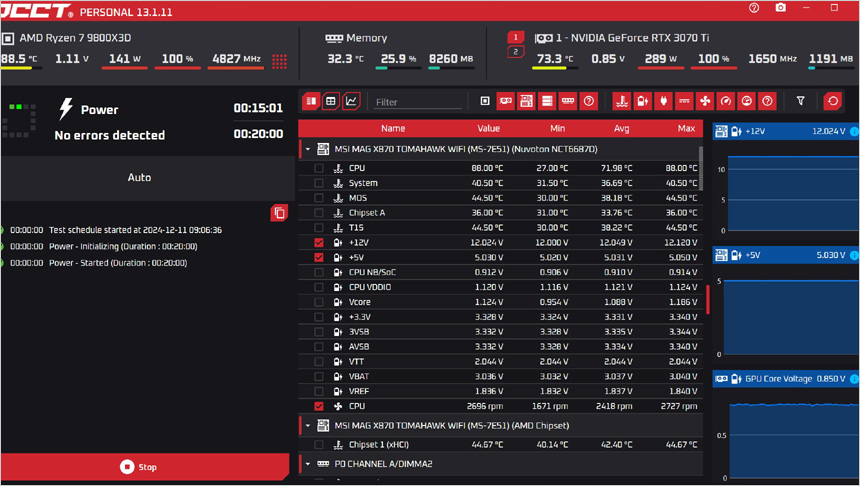Take a screenshot with the camera icon

click(x=780, y=8)
